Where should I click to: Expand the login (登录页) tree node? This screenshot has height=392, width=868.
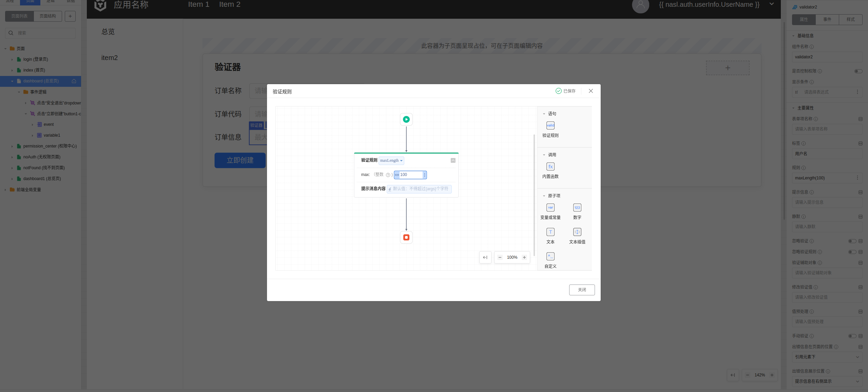point(12,60)
